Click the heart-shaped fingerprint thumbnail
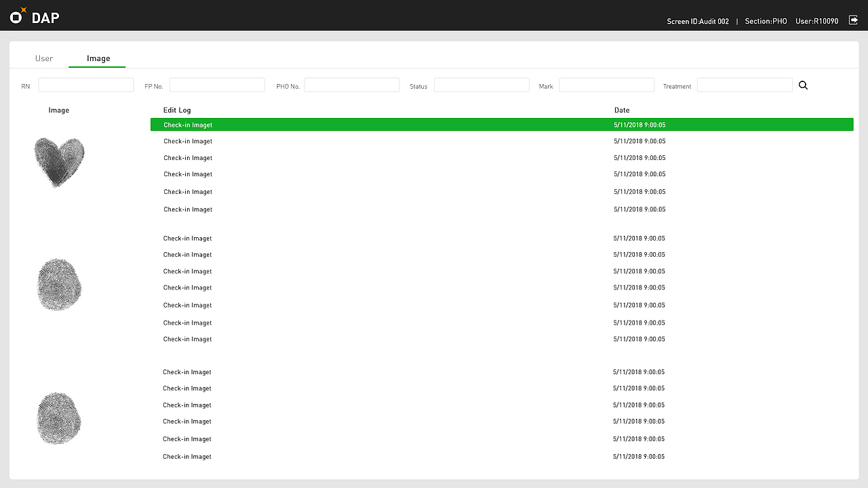Image resolution: width=868 pixels, height=488 pixels. pyautogui.click(x=59, y=162)
